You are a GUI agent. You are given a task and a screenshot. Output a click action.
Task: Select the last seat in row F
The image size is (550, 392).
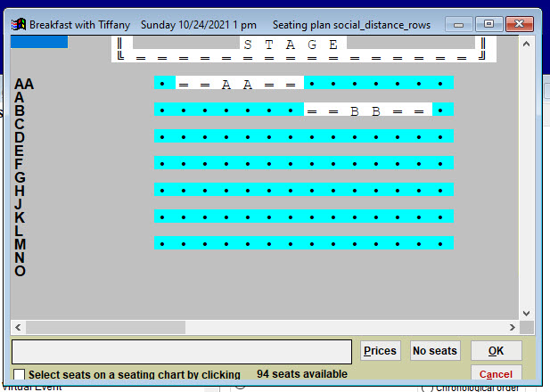pos(440,163)
